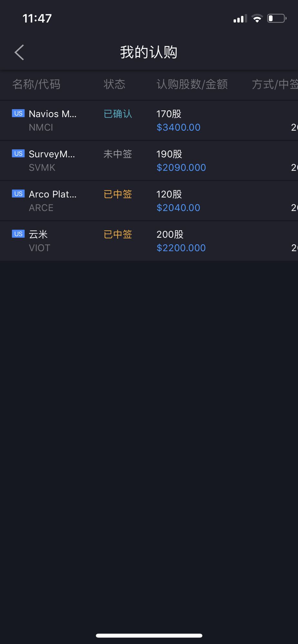View the 已确认 status for Navios

[x=118, y=114]
